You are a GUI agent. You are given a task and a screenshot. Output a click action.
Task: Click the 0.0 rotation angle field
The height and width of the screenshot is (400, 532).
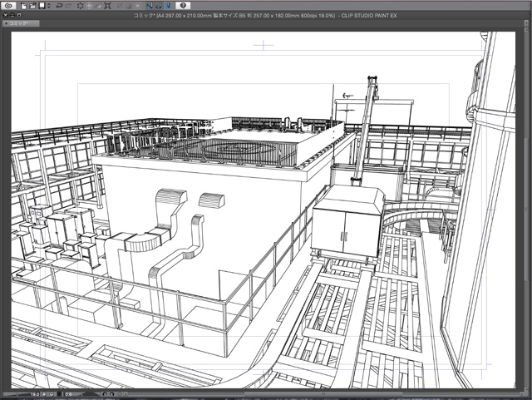click(69, 394)
